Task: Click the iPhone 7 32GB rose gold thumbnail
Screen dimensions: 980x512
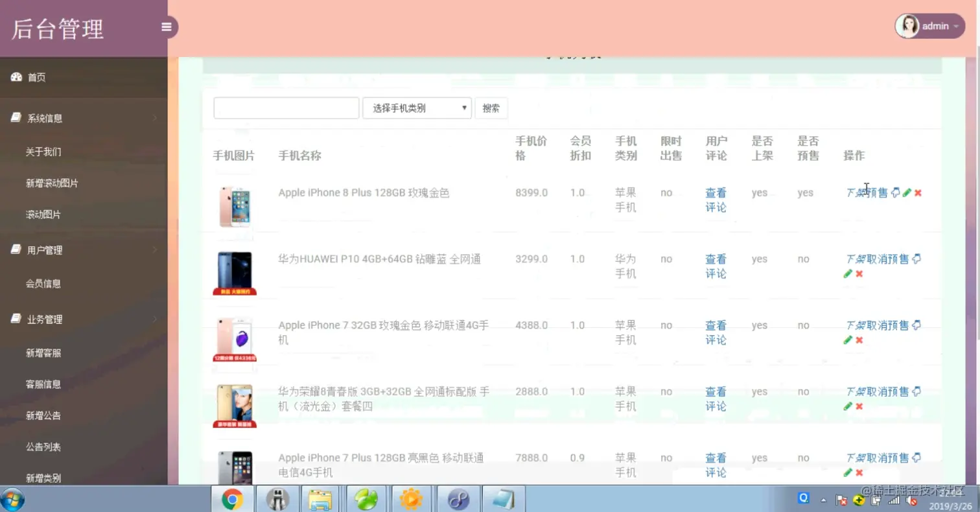Action: [235, 340]
